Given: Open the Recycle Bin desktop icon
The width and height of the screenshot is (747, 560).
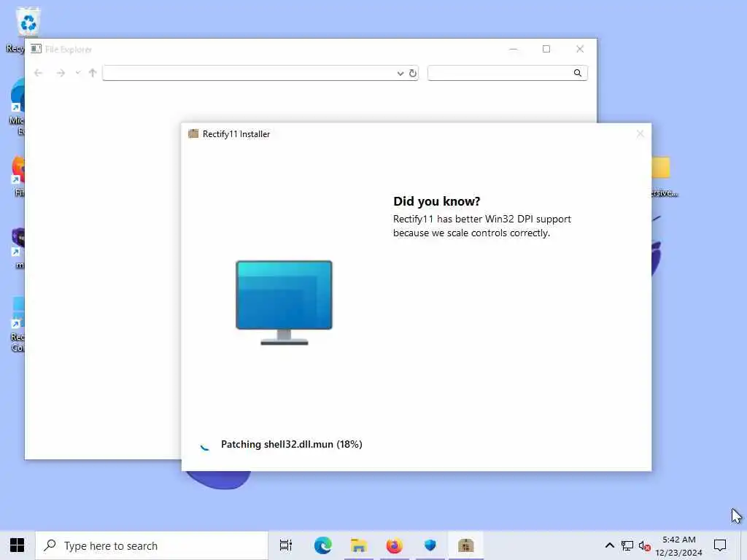Looking at the screenshot, I should coord(28,23).
